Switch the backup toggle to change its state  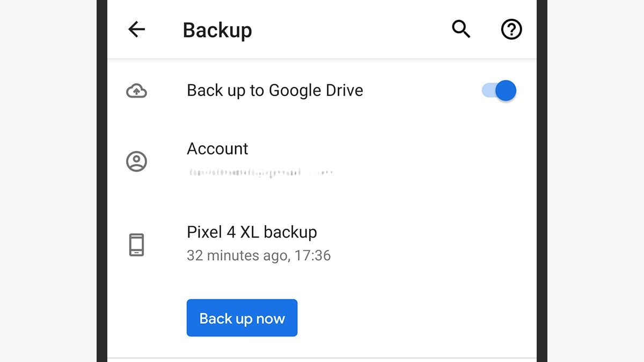tap(499, 90)
